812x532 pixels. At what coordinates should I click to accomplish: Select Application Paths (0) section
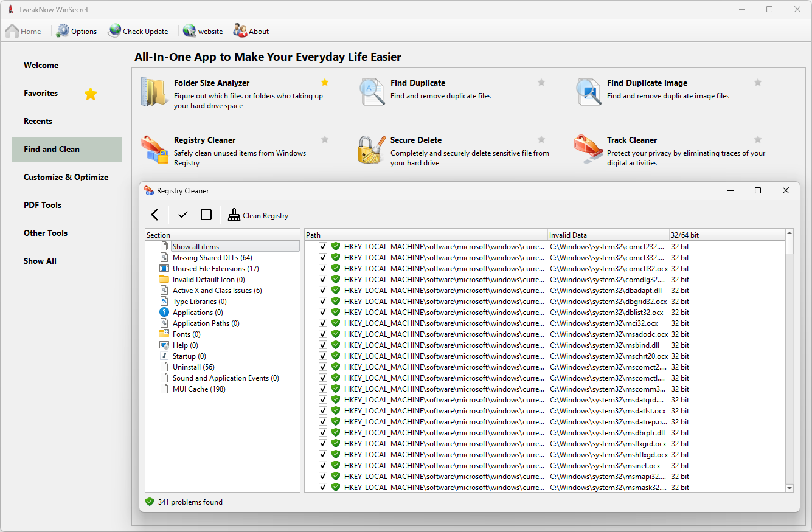pos(206,323)
